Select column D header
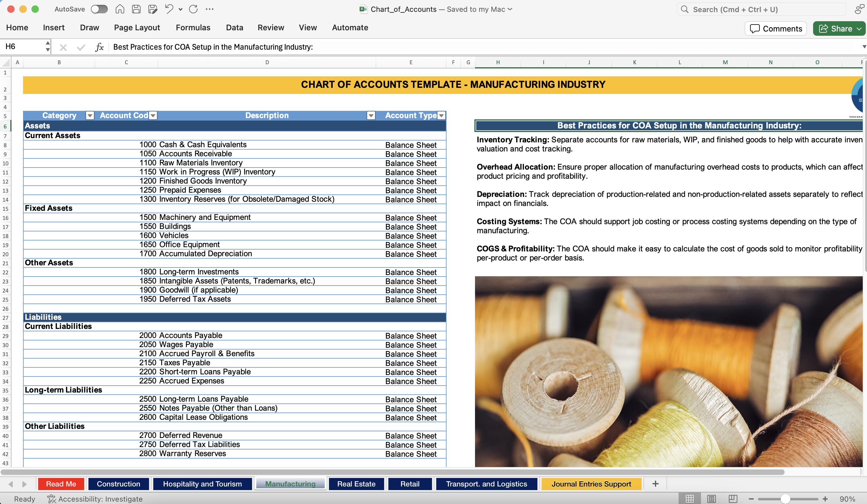Screen dimensions: 867x504 click(x=267, y=62)
